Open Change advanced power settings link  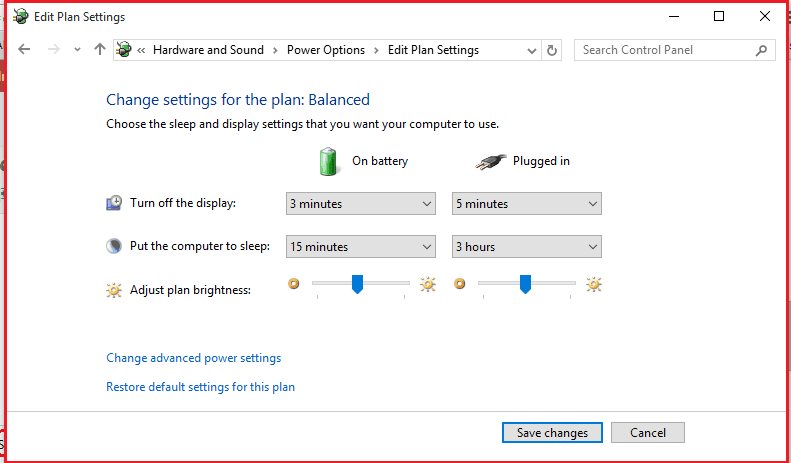click(x=194, y=358)
